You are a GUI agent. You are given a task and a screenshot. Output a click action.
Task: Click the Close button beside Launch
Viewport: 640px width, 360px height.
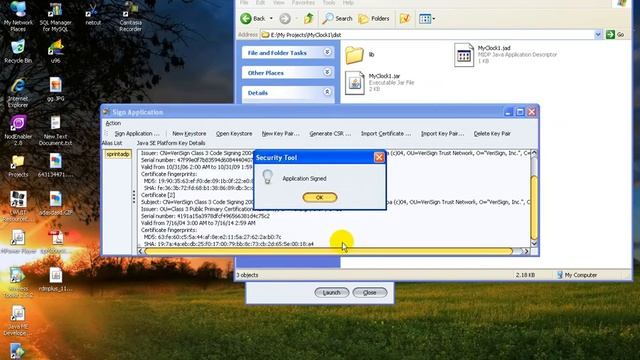[369, 293]
